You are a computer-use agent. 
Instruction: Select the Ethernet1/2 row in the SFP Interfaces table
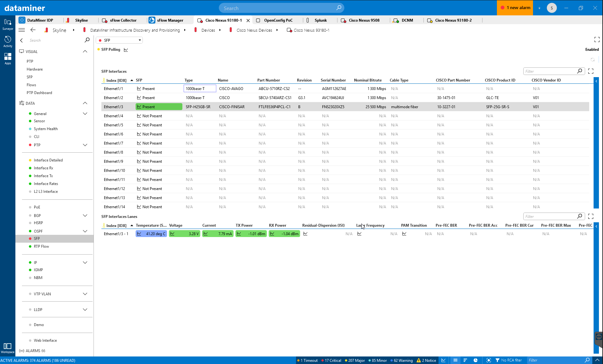click(345, 98)
